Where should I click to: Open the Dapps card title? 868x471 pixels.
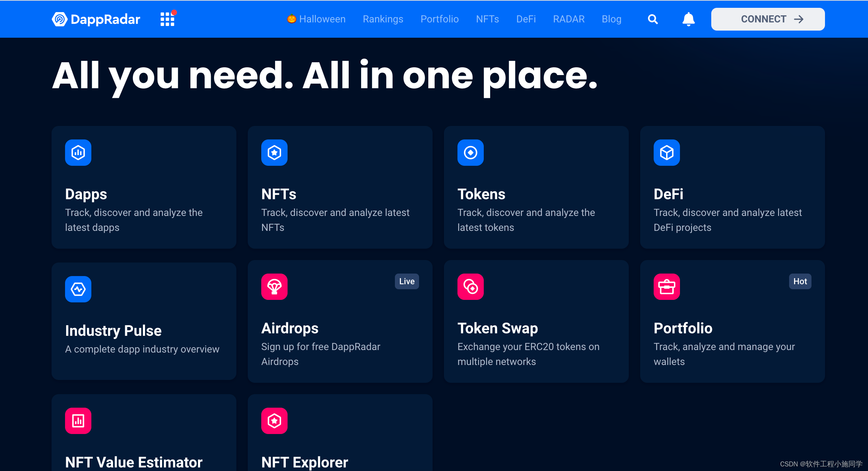pyautogui.click(x=86, y=194)
